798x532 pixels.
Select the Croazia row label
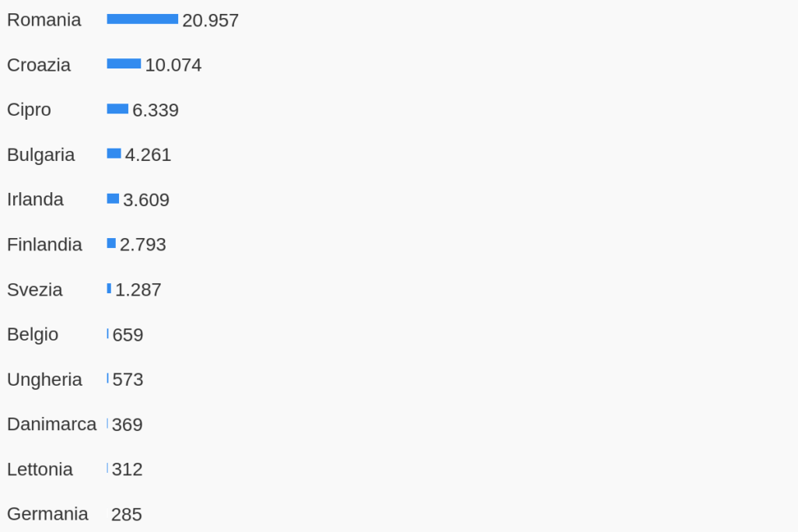(39, 65)
